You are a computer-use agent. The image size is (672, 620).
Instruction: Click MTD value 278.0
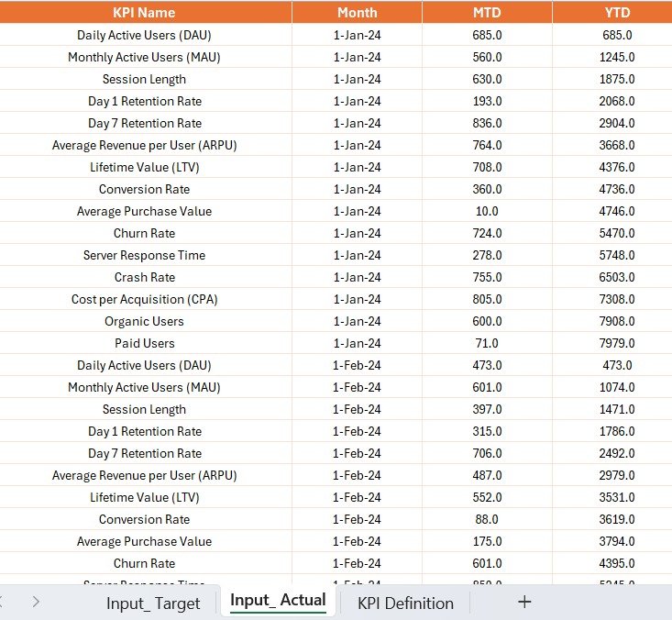point(487,255)
